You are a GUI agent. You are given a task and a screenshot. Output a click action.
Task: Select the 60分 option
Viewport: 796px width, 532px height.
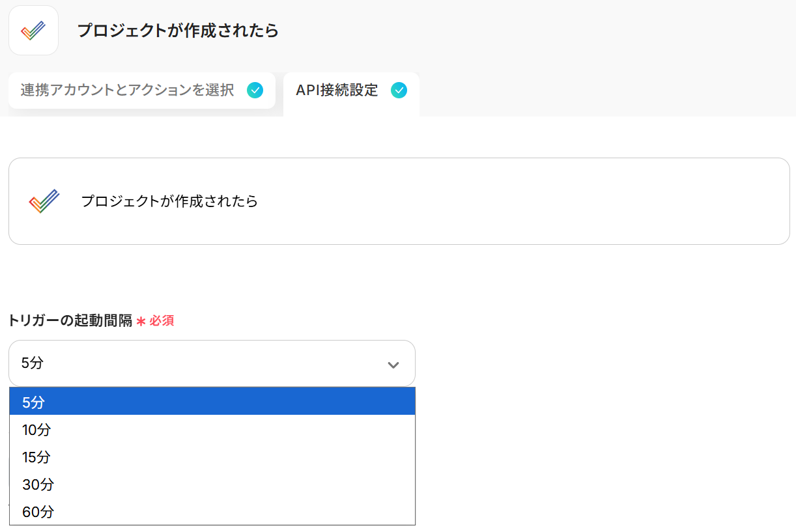(x=38, y=512)
